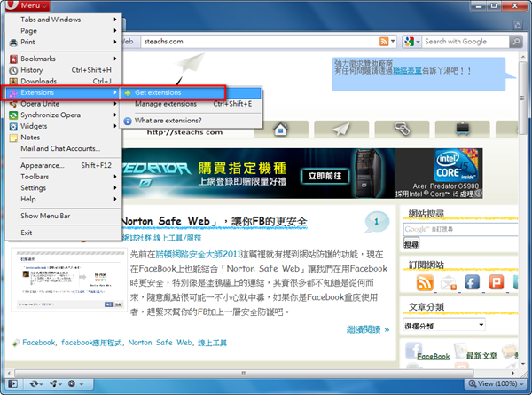Viewport: 532px width, 395px height.
Task: Click the steachs.com address field
Action: click(259, 42)
